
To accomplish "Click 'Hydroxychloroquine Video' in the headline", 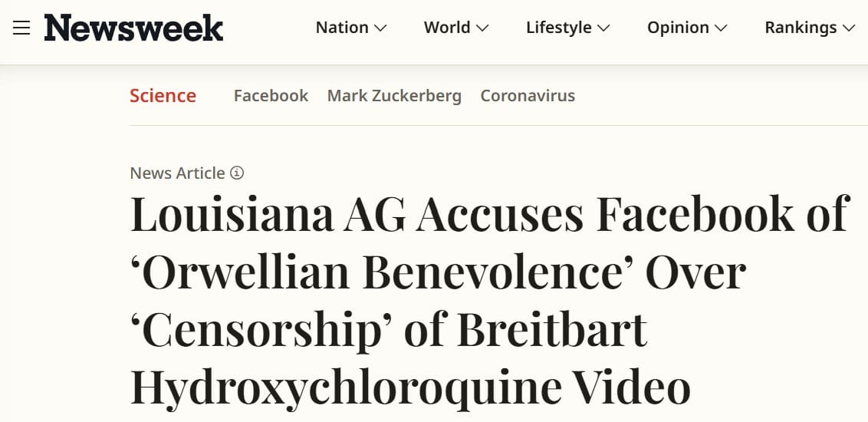I will tap(410, 387).
